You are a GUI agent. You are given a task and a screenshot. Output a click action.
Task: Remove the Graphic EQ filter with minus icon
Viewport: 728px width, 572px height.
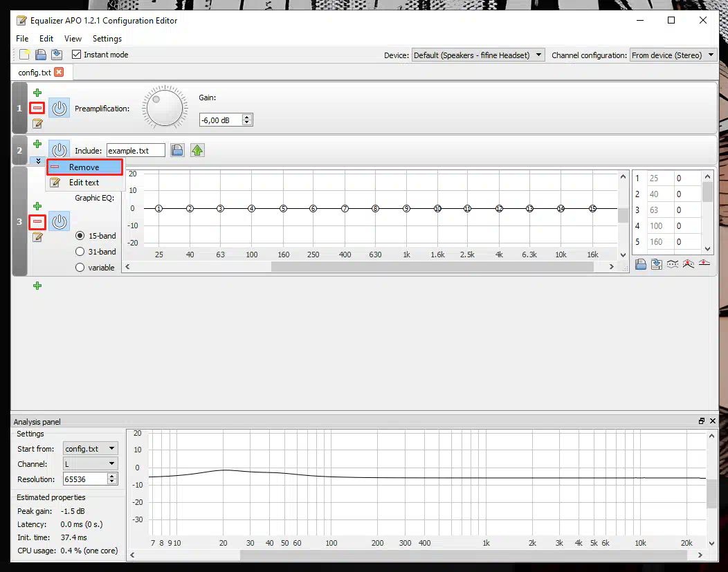point(37,222)
